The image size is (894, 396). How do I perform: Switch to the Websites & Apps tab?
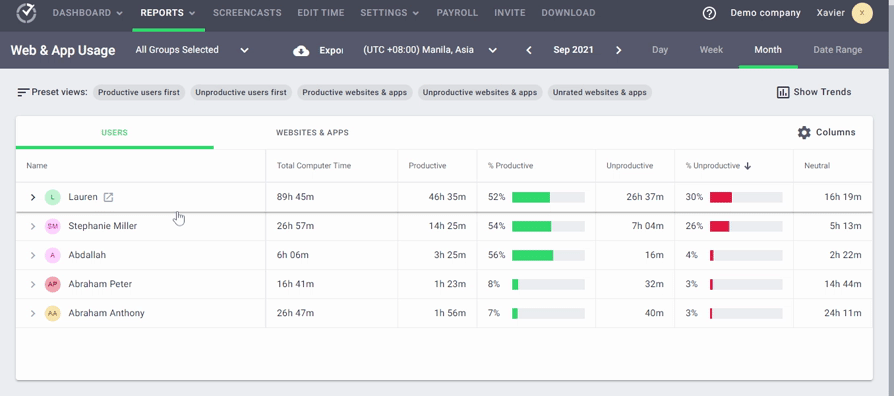tap(312, 133)
